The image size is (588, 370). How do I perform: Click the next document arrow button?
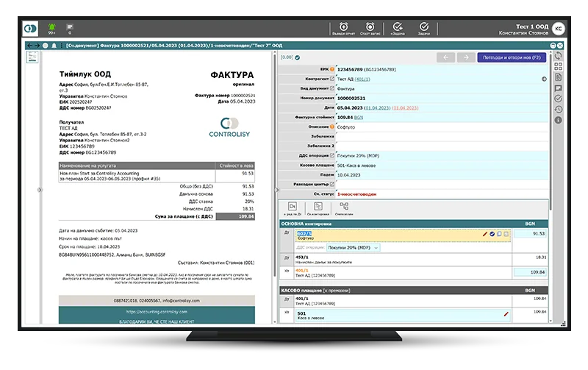466,57
